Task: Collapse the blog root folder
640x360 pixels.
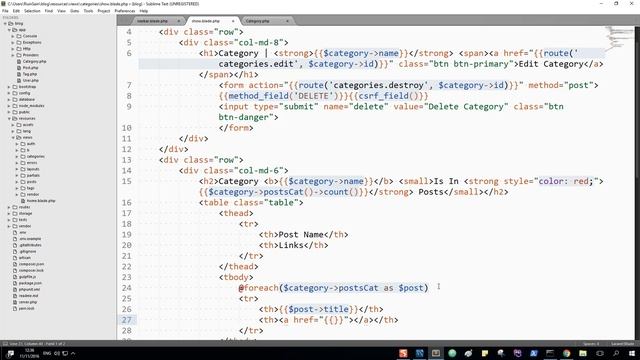Action: point(5,24)
